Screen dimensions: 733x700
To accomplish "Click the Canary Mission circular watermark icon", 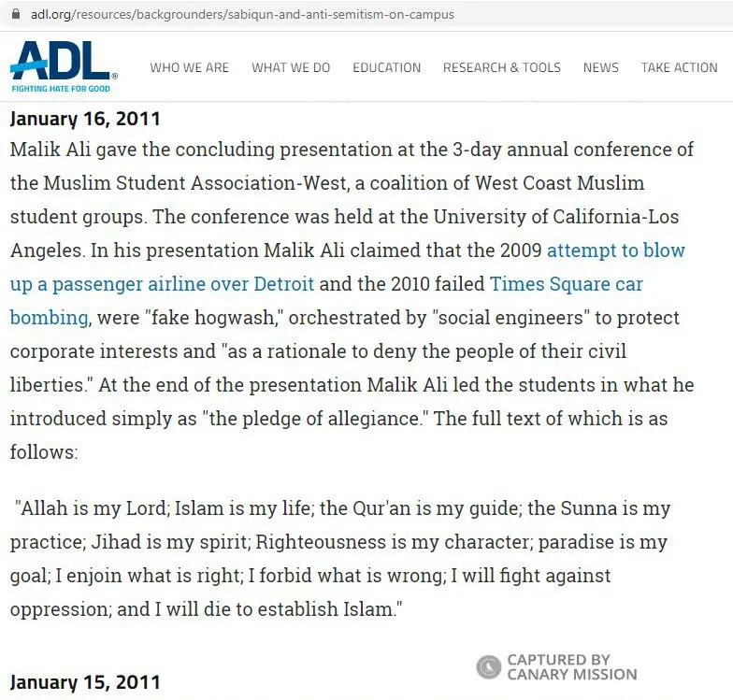I will [x=488, y=666].
